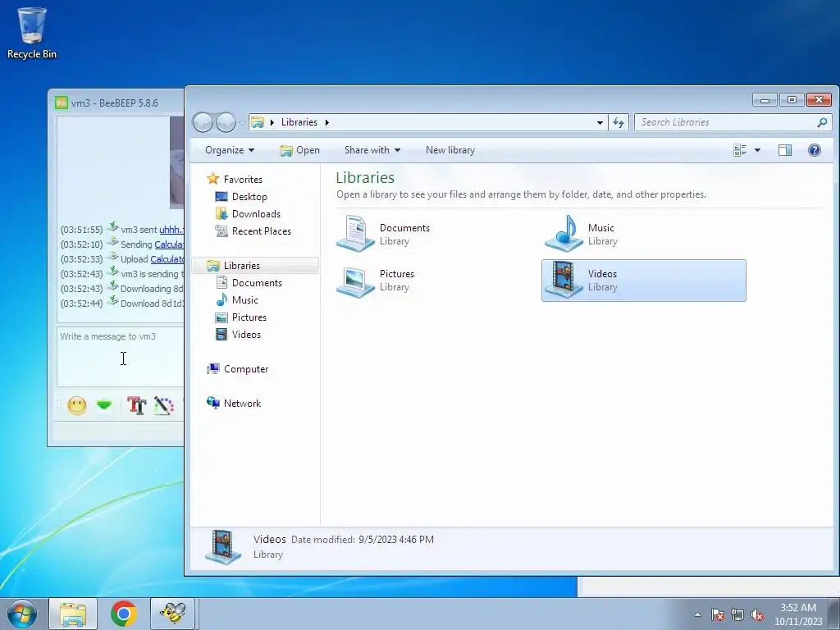Click Action Center flag tray icon
Viewport: 840px width, 630px height.
coord(718,615)
